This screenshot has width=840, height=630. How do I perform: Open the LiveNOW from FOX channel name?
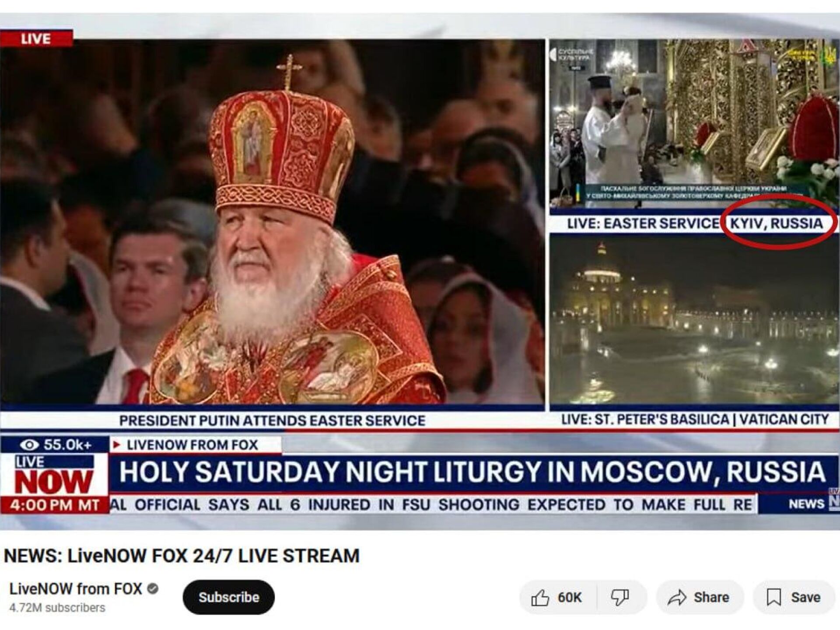click(76, 589)
